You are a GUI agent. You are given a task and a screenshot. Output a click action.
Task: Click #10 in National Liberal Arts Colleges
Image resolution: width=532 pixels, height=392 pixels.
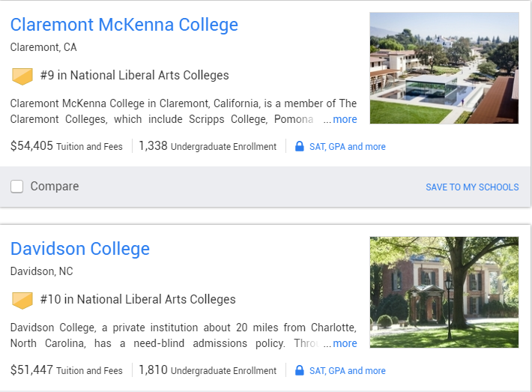tap(138, 300)
